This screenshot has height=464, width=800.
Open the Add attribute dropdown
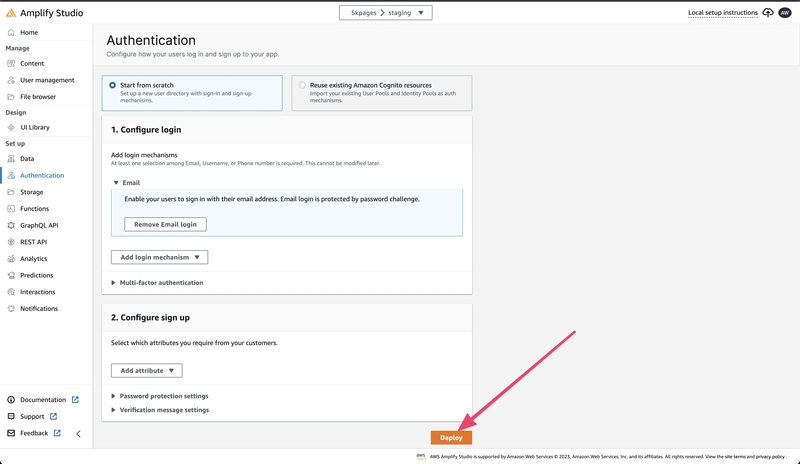[x=146, y=371]
